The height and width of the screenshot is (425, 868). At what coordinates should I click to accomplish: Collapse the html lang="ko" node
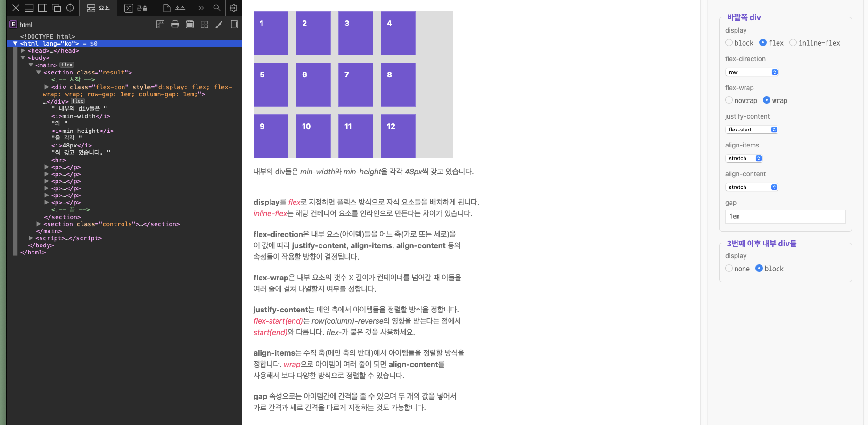15,43
